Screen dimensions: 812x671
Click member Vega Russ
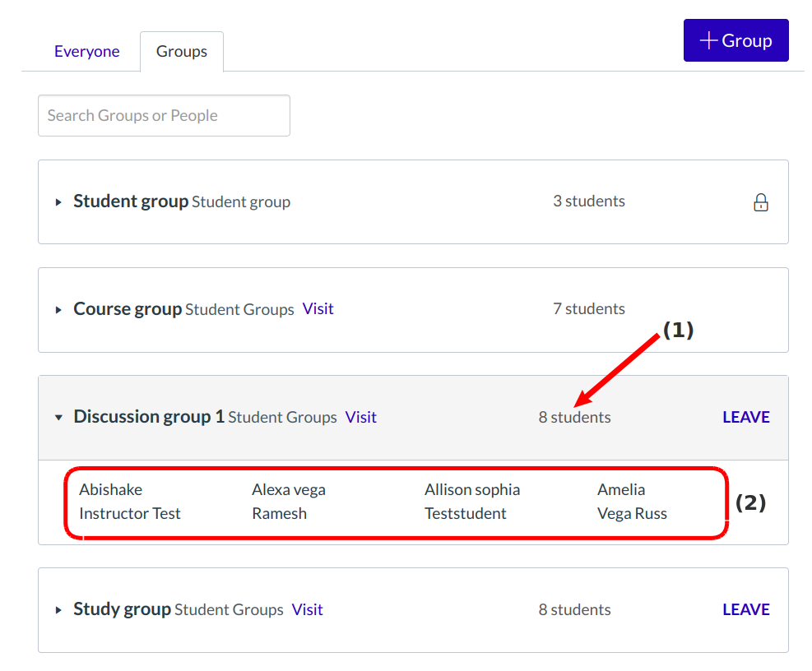[632, 513]
